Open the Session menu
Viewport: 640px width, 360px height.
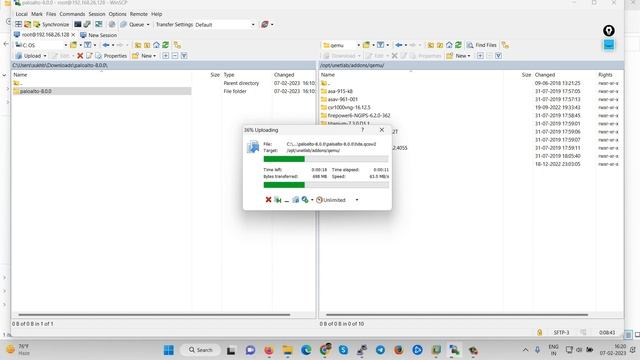click(x=97, y=14)
